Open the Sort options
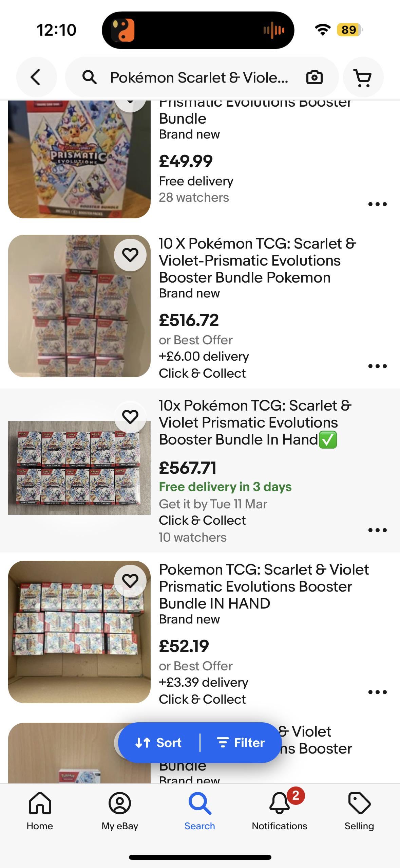This screenshot has height=868, width=400. click(x=158, y=743)
